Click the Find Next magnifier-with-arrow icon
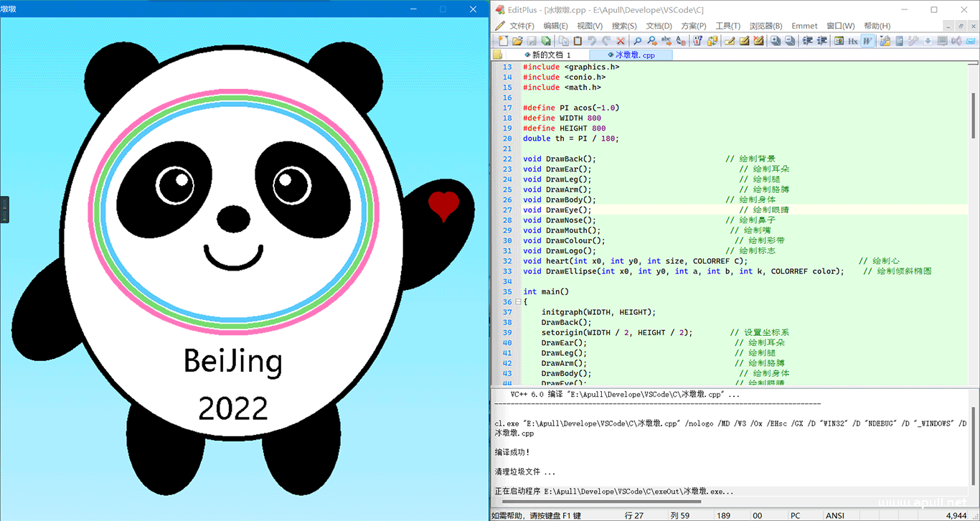 653,41
